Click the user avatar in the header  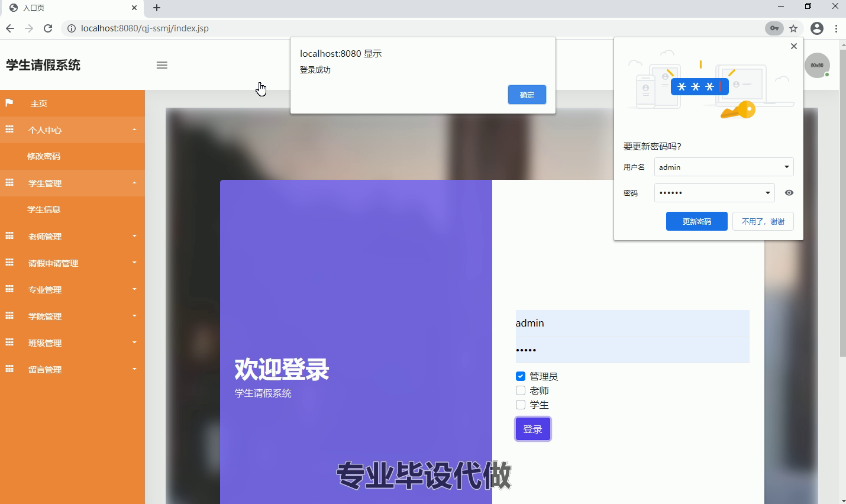pyautogui.click(x=817, y=65)
